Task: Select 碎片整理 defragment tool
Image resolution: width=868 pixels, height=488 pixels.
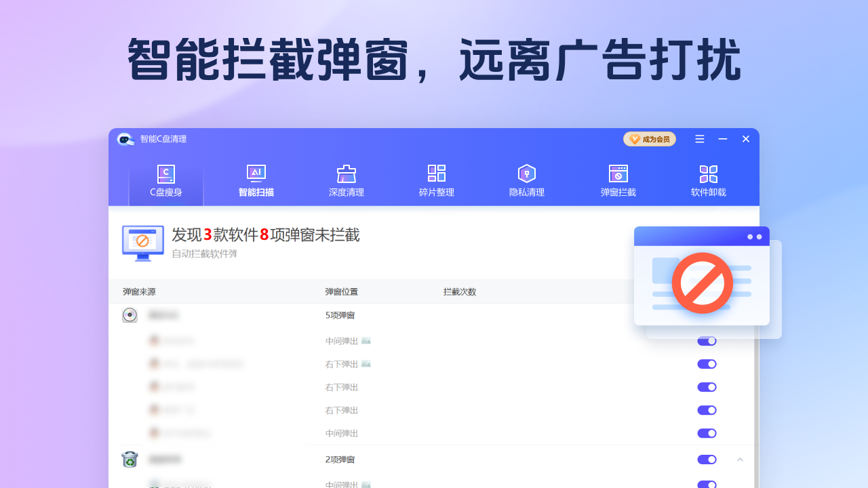Action: (436, 174)
